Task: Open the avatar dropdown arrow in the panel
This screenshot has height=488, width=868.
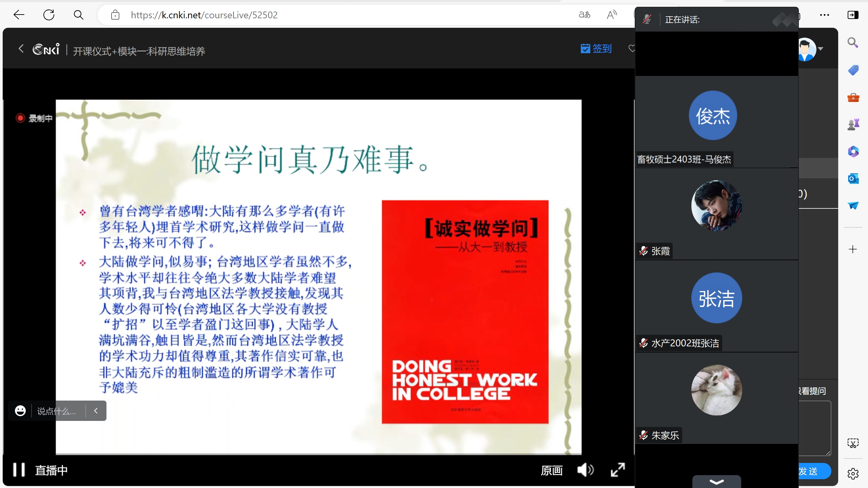Action: tap(821, 49)
